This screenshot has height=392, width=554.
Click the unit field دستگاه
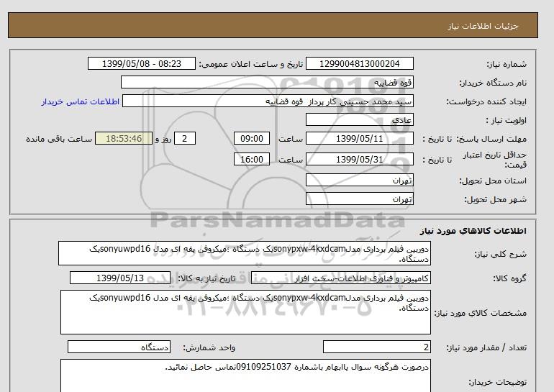coord(119,347)
